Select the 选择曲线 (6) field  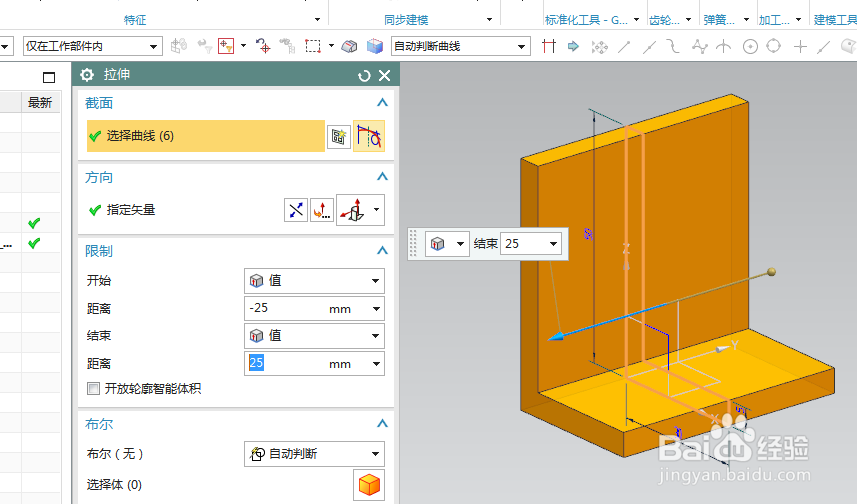pyautogui.click(x=206, y=136)
